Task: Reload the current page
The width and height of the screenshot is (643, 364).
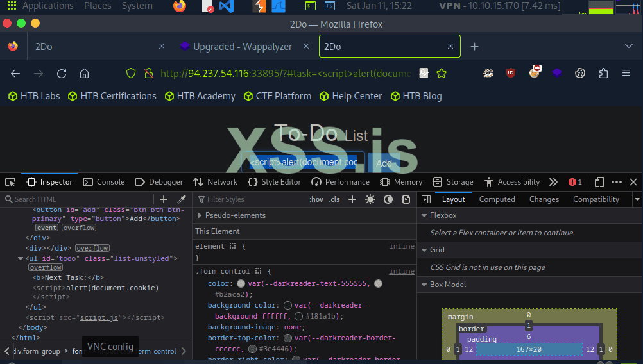Action: (x=62, y=73)
